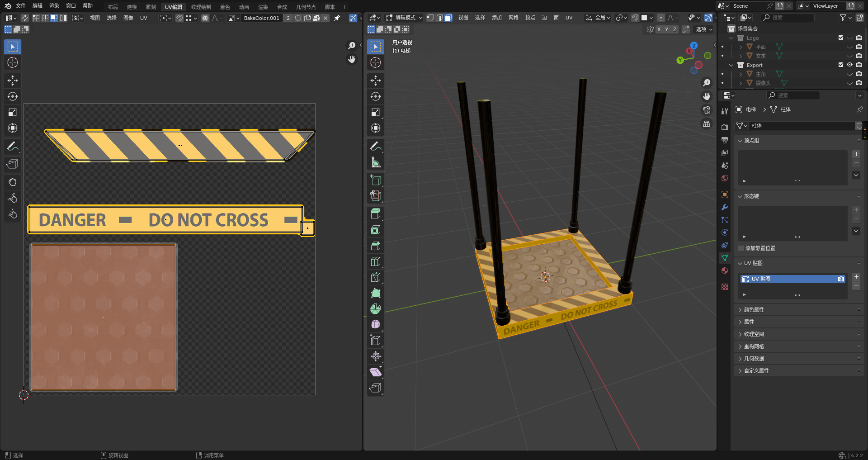Select the Rotate tool in the UV editor toolbar
Screen dimensions: 868x460
pos(13,96)
